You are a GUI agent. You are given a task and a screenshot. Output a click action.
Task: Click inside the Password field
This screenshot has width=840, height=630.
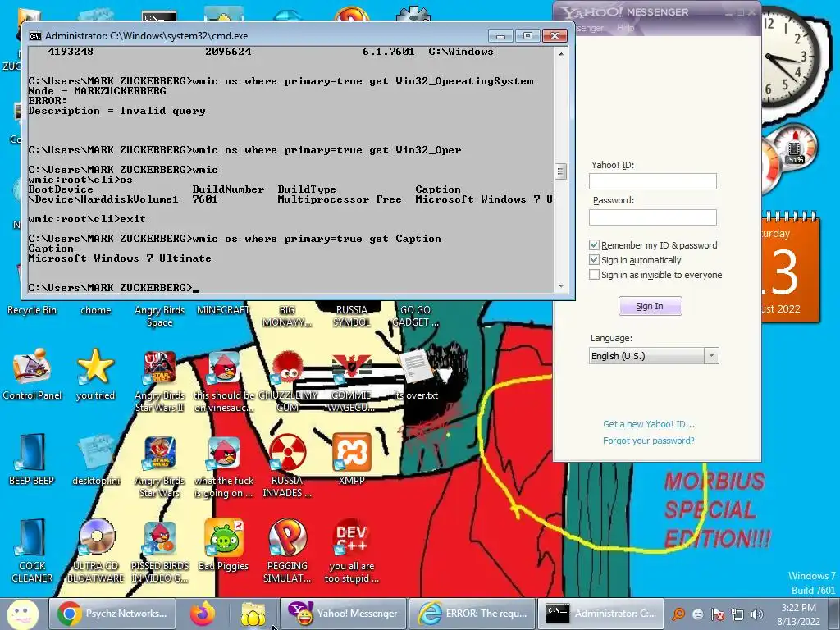coord(652,217)
